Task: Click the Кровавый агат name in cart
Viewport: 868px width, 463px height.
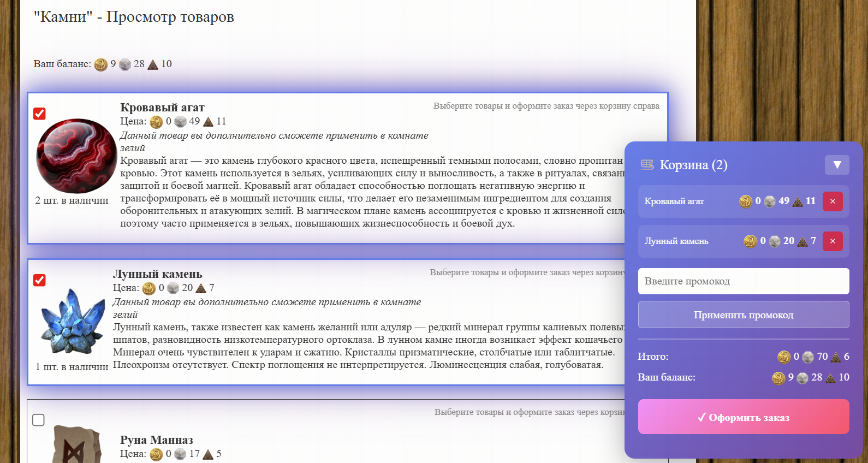Action: pyautogui.click(x=674, y=201)
